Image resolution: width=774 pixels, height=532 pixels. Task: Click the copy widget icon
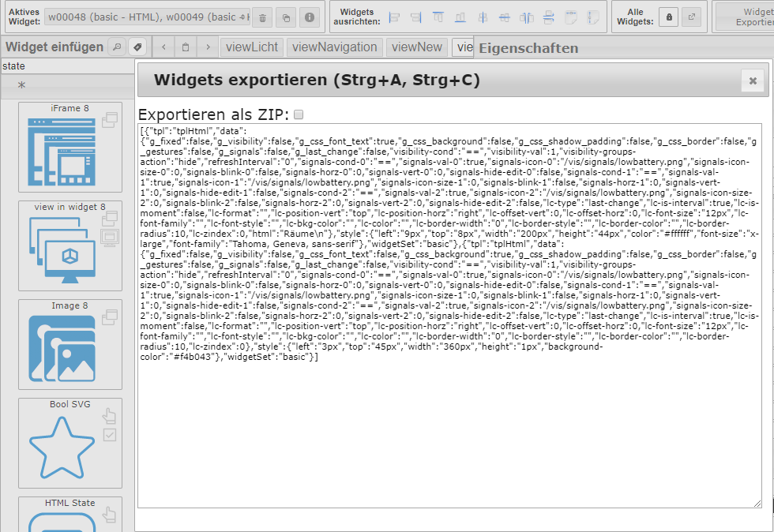coord(287,17)
